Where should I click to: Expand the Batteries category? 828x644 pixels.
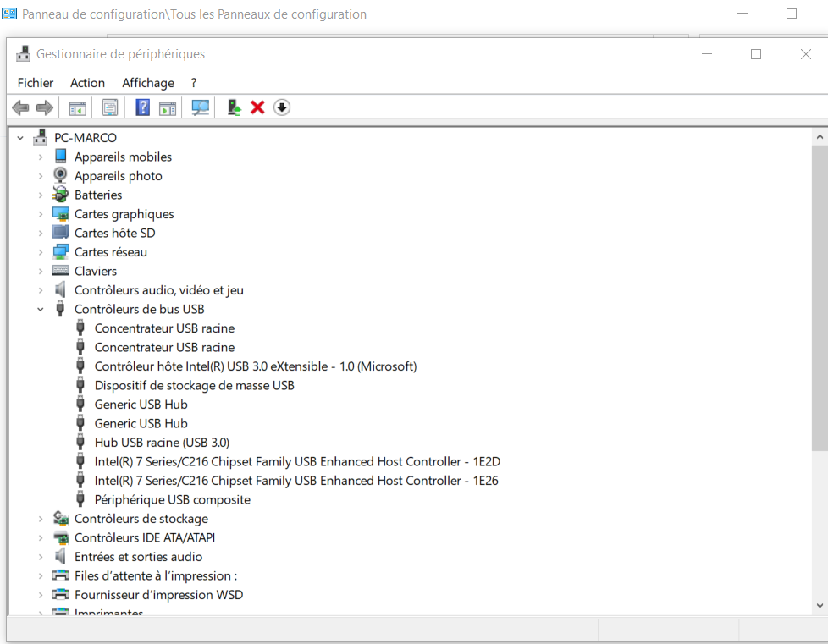tap(41, 195)
